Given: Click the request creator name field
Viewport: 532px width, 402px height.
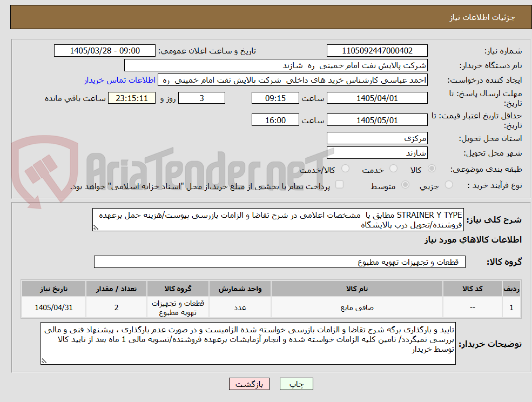Looking at the screenshot, I should [292, 80].
